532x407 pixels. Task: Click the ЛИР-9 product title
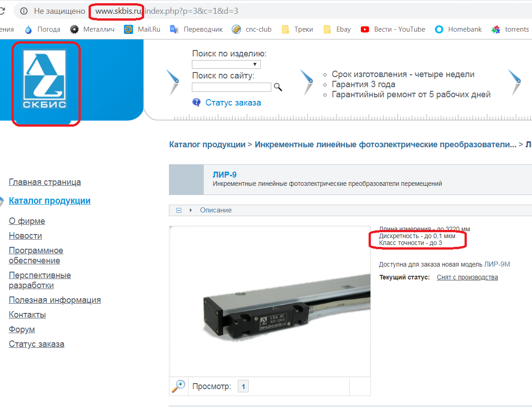(x=224, y=175)
